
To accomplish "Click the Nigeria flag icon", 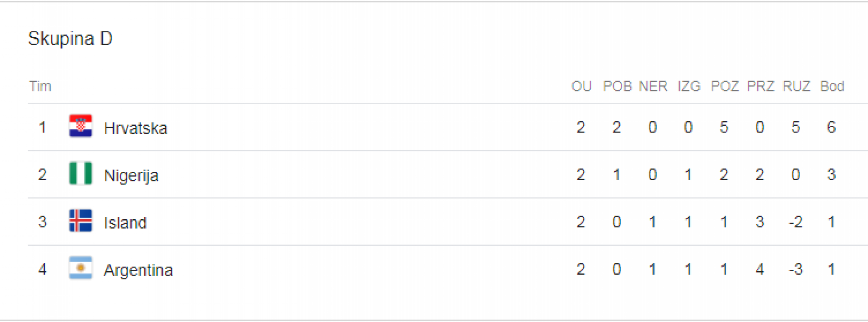I will [81, 173].
